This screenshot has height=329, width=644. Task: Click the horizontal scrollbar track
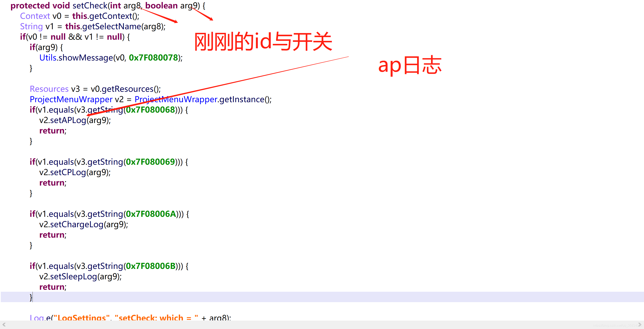tap(322, 325)
